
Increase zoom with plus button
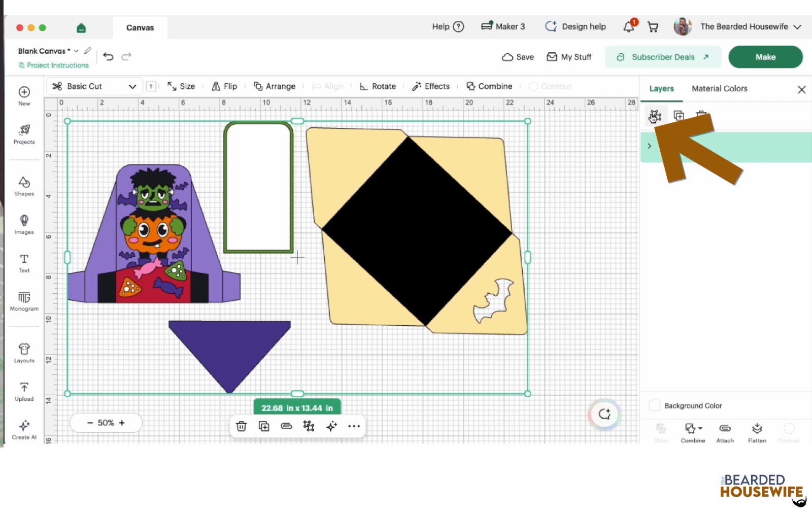(122, 423)
